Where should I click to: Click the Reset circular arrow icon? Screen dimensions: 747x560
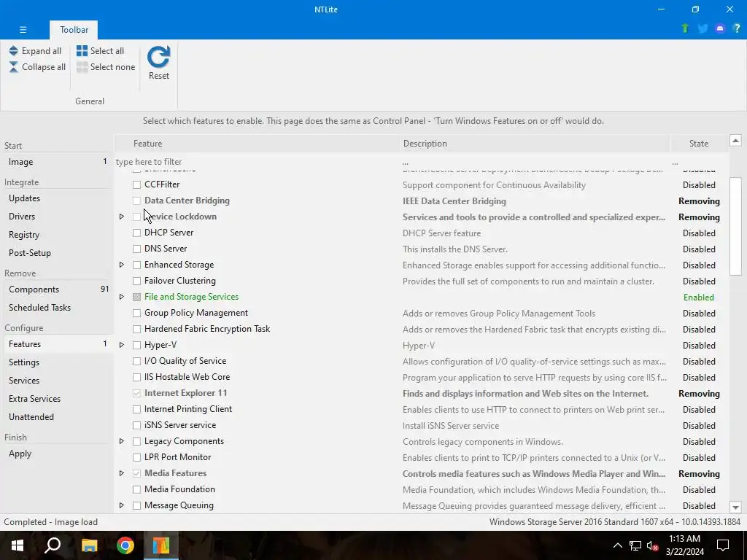(x=158, y=57)
